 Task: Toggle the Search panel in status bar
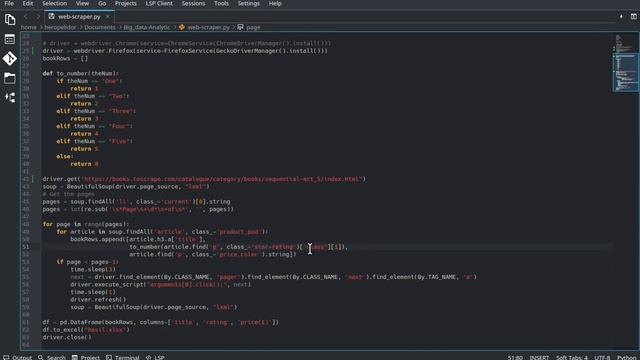click(52, 357)
